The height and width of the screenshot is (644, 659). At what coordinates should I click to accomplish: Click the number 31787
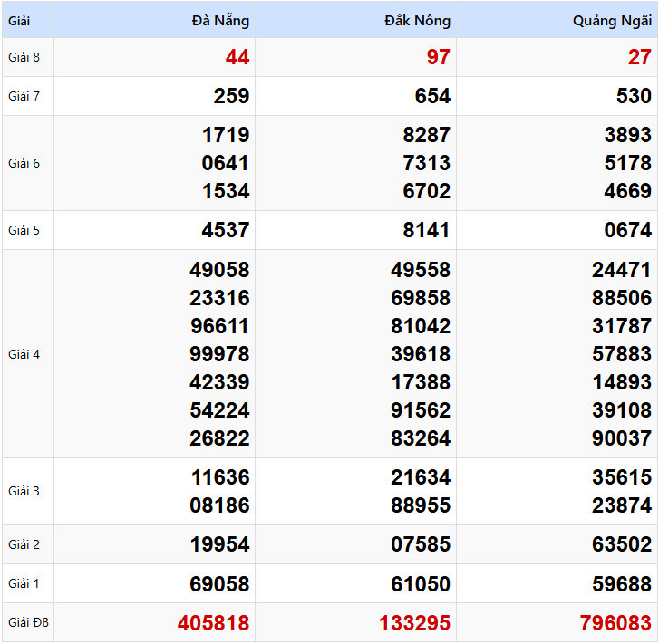tap(622, 326)
